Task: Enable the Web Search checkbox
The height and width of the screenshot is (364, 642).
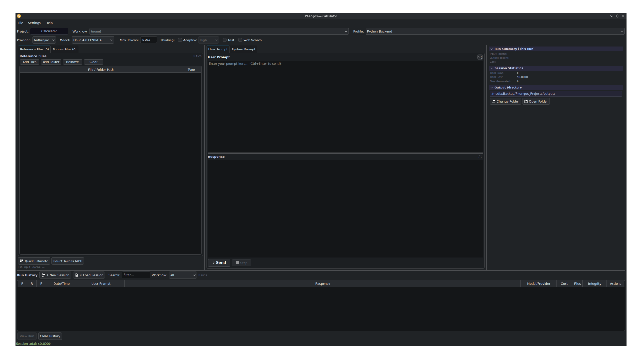Action: point(240,40)
